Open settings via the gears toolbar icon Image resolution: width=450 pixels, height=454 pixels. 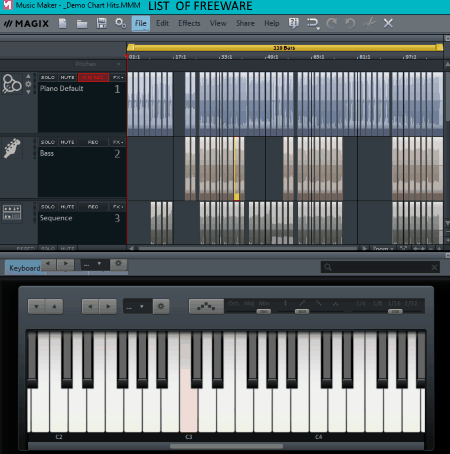tap(120, 23)
